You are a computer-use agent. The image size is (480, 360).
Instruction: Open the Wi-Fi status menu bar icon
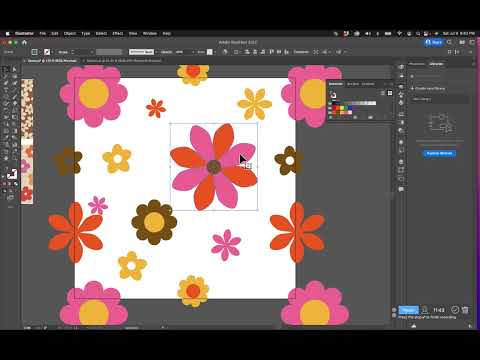pyautogui.click(x=399, y=33)
